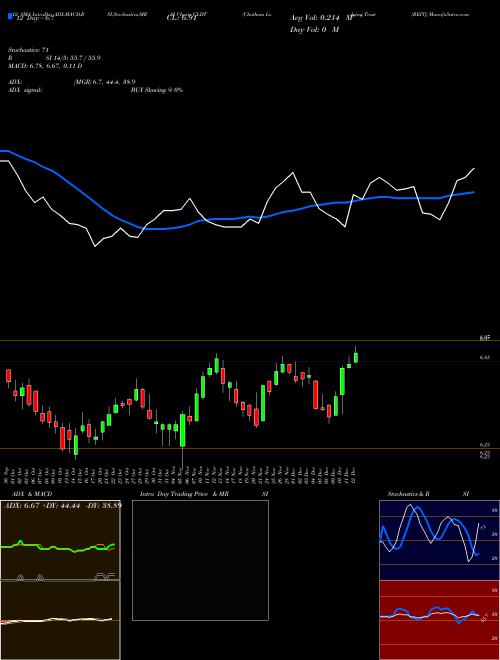Click the last green candlestick on the chart
The width and height of the screenshot is (500, 660).
click(356, 357)
